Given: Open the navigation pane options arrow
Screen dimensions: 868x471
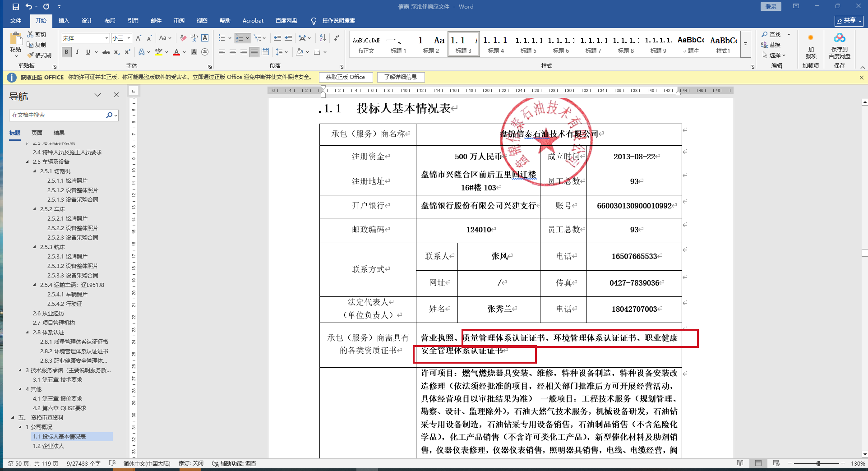Looking at the screenshot, I should tap(97, 95).
